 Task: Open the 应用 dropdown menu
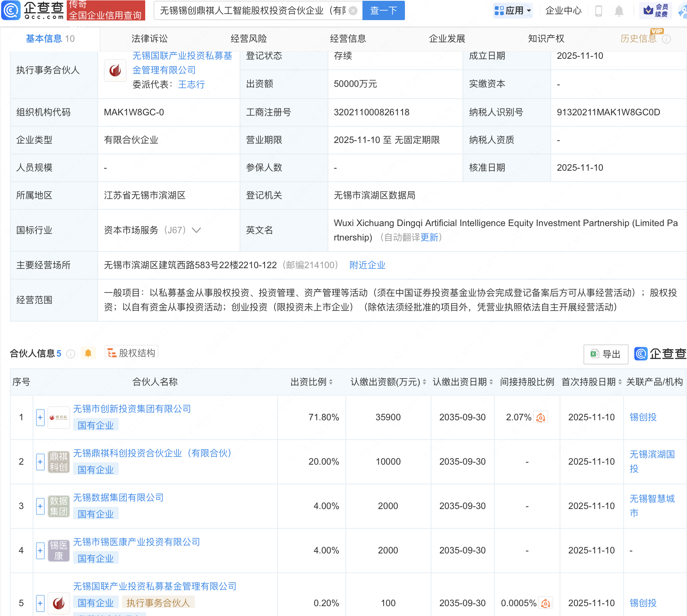tap(513, 11)
